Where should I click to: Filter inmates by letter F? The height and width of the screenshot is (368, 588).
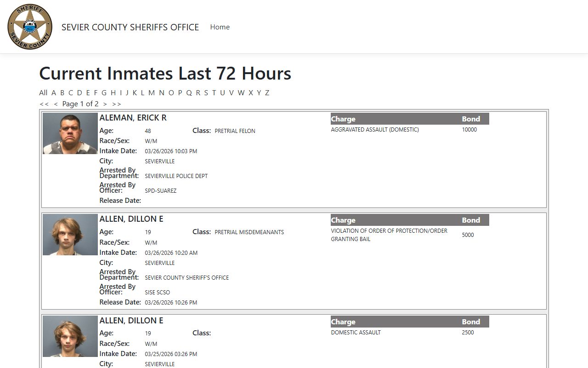[96, 92]
